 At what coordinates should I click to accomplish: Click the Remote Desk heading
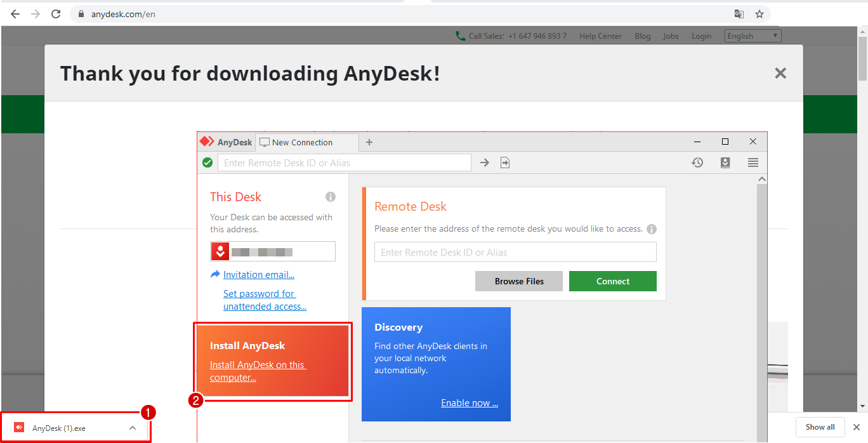tap(411, 206)
